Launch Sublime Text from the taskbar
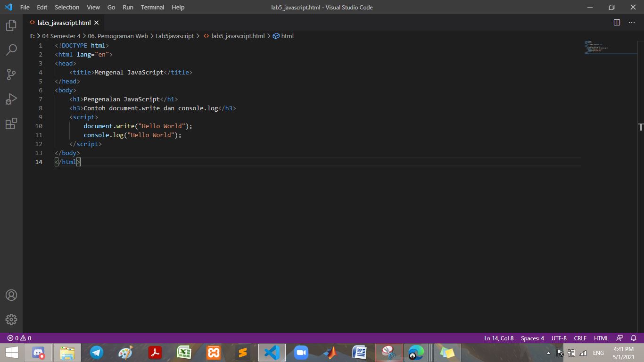This screenshot has width=644, height=362. 243,352
